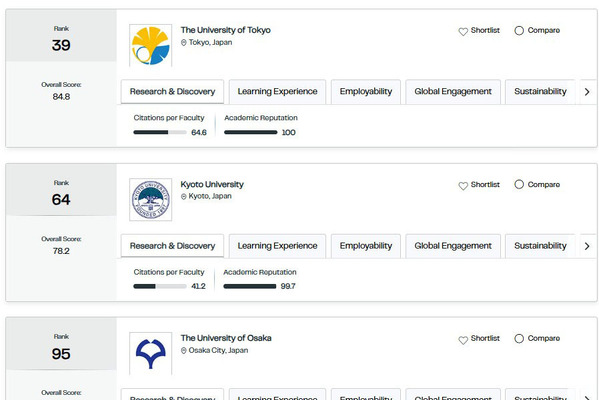Click rank number 95
Viewport: 599px width, 400px height.
click(x=61, y=354)
